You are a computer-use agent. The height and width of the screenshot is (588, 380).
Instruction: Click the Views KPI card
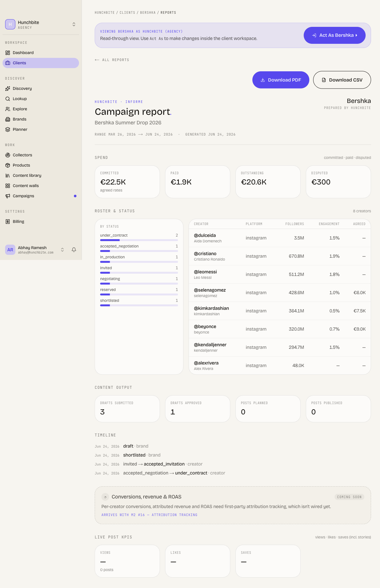[x=127, y=561]
